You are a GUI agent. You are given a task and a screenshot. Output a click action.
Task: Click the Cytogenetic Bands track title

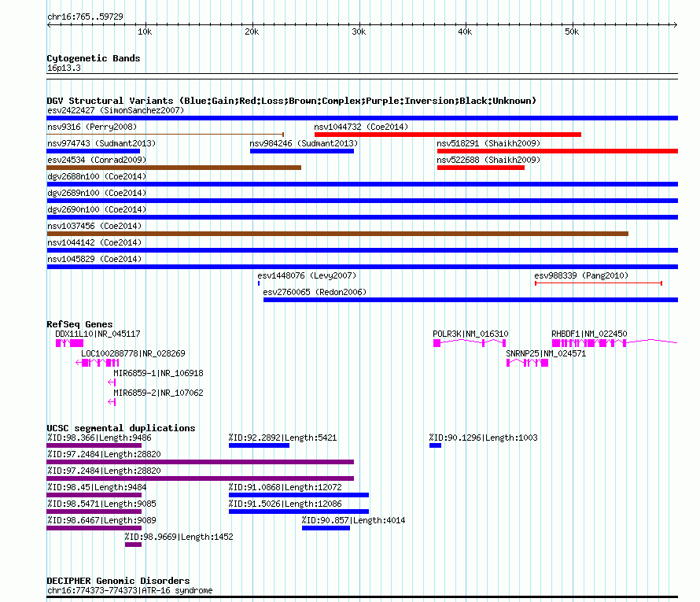click(x=94, y=58)
